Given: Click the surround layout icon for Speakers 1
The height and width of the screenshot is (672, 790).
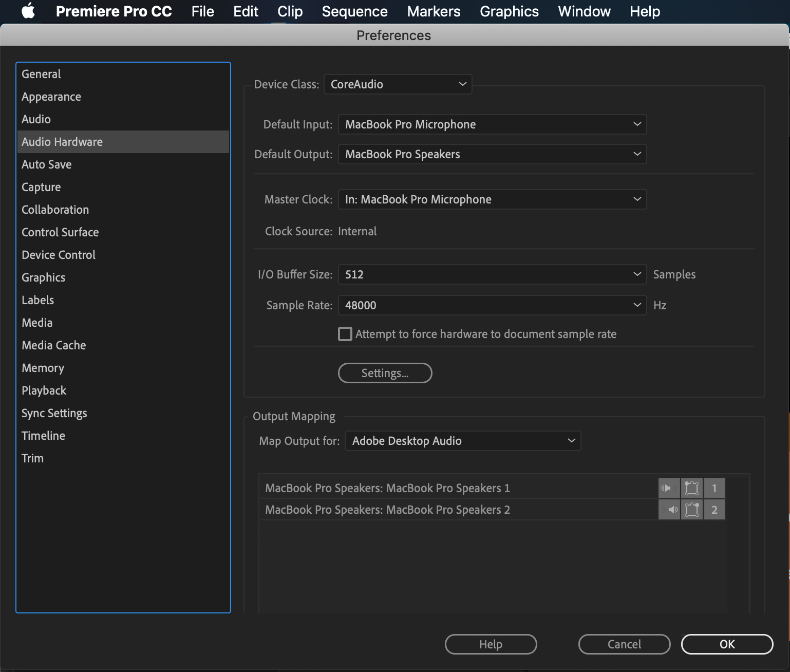Looking at the screenshot, I should point(691,488).
